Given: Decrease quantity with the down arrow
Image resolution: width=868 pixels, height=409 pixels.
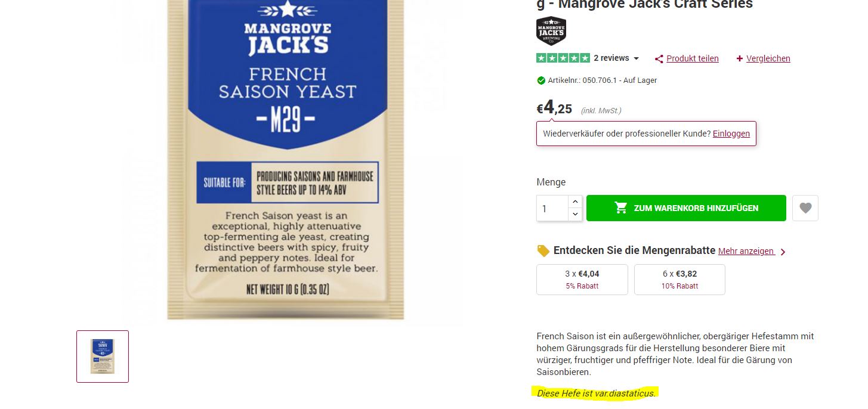Looking at the screenshot, I should 575,214.
